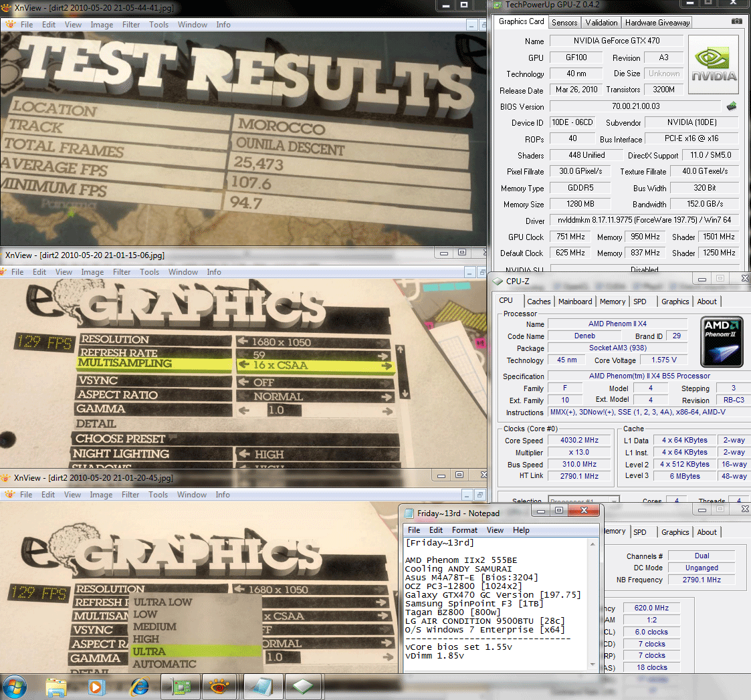751x700 pixels.
Task: Click the Notepad scrollbar down arrow
Action: (593, 664)
